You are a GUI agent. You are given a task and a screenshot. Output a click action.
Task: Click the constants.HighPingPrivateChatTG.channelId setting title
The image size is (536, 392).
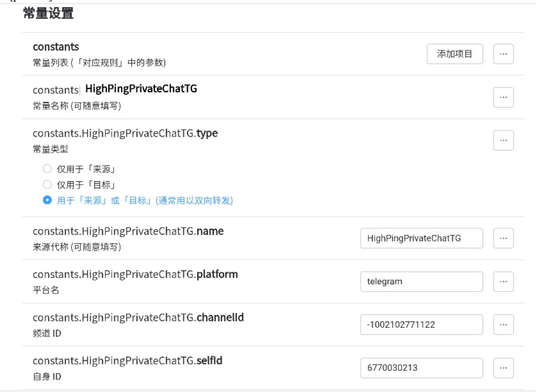pos(138,318)
